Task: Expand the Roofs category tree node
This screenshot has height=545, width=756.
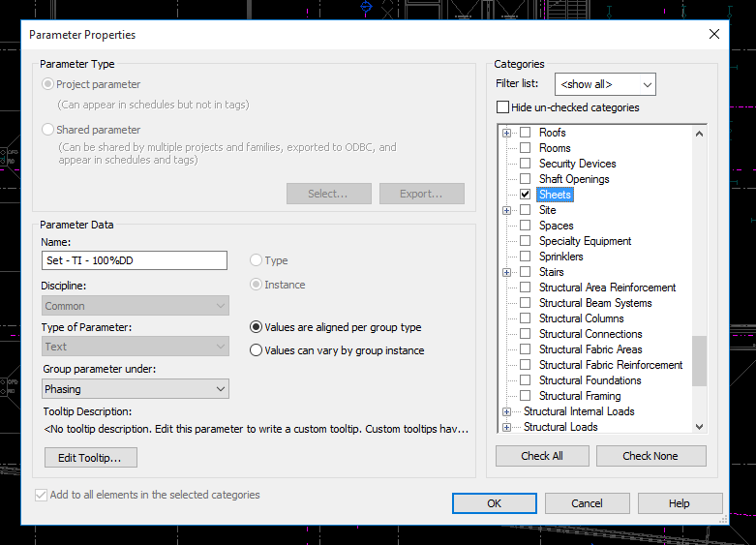Action: coord(506,133)
